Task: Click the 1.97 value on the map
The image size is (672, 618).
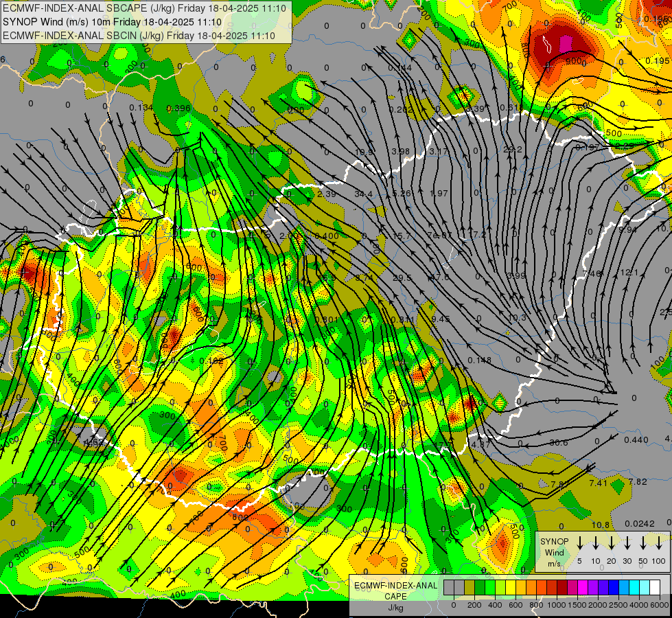Action: point(439,194)
